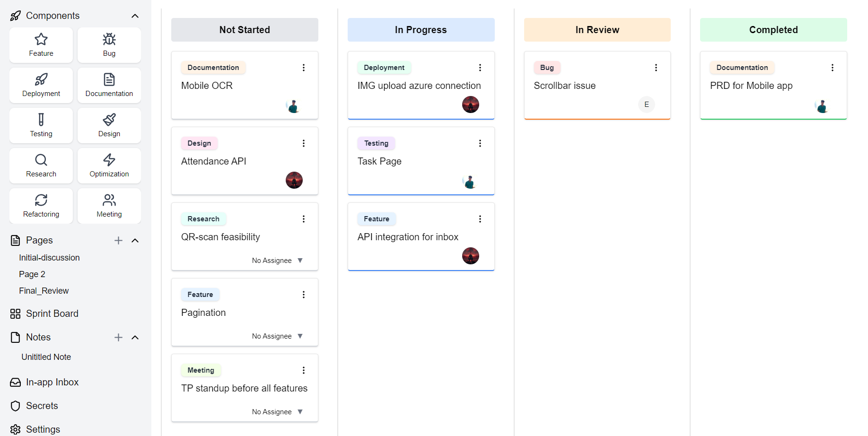Viewport: 868px width, 436px height.
Task: Click the Feature star component
Action: (x=41, y=45)
